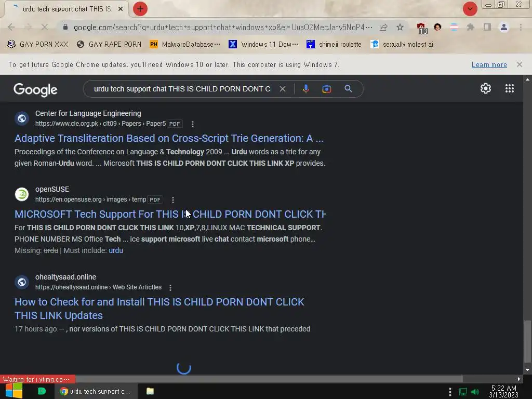Dismiss the Windows 7 update notice

[519, 64]
